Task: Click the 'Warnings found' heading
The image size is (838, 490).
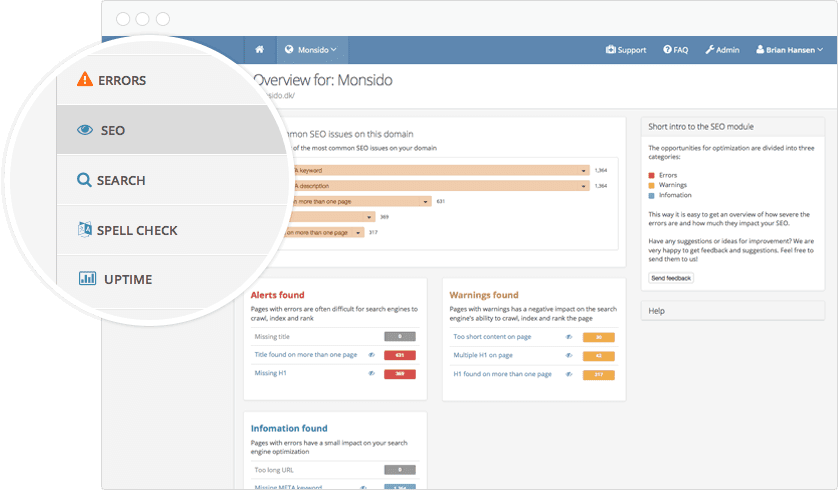Action: 484,295
